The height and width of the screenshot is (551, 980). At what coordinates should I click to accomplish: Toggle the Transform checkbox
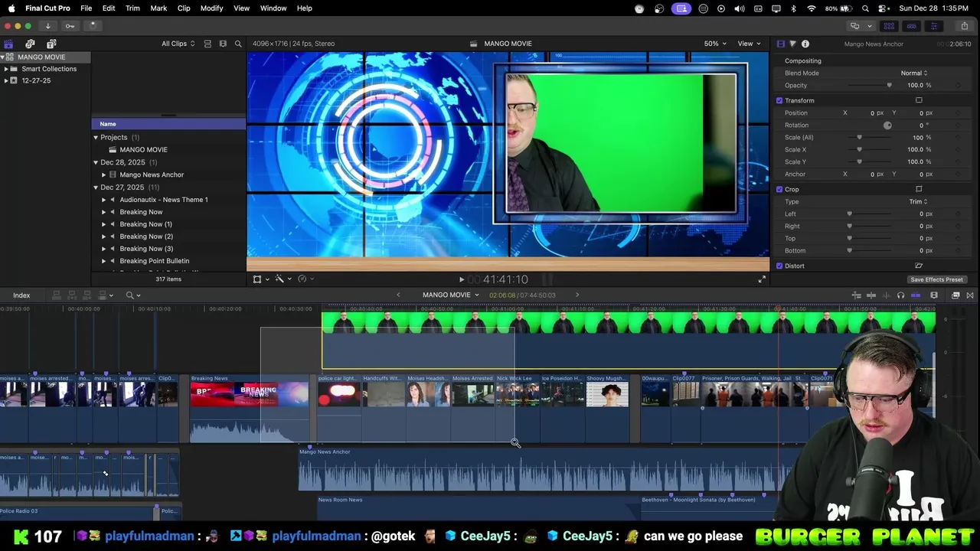pyautogui.click(x=779, y=100)
